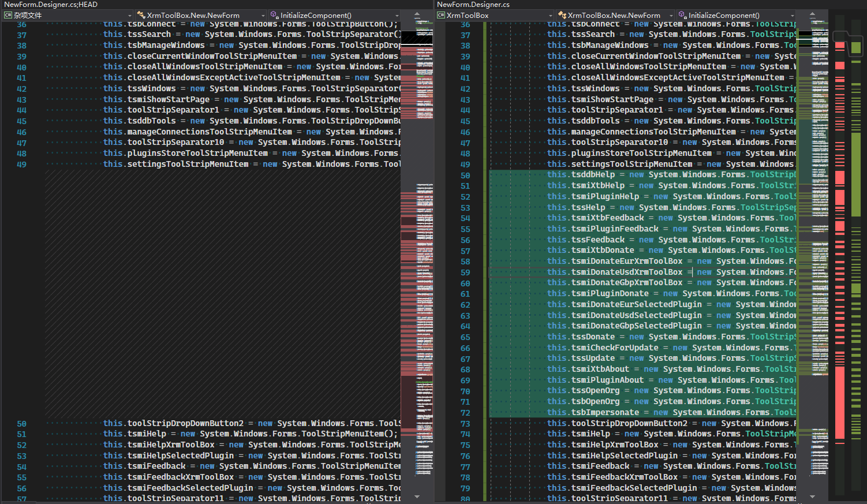Click tsmiXtbFeedback in the right pane

pos(607,218)
